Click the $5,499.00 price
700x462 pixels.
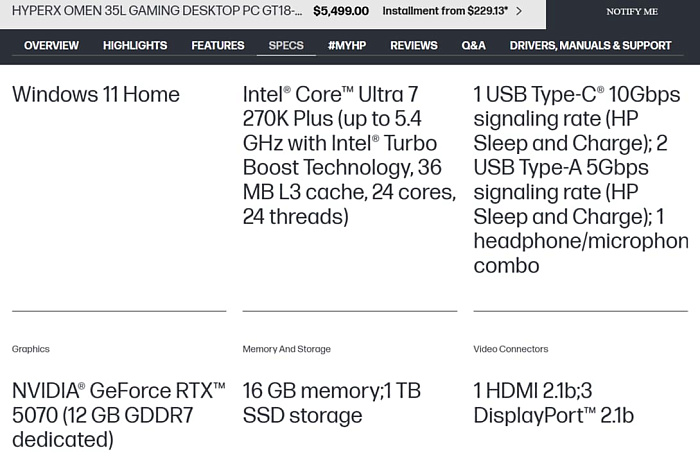341,11
